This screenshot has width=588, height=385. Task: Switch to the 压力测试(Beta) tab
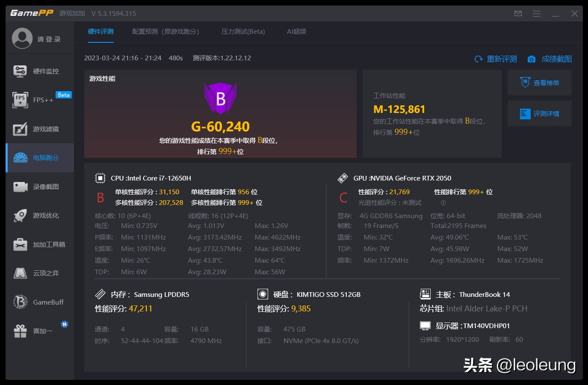(243, 32)
